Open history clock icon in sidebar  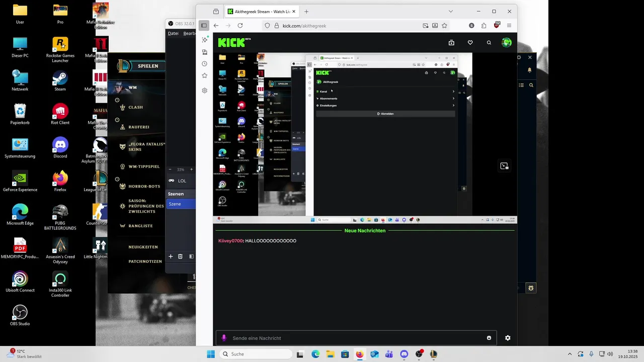205,64
